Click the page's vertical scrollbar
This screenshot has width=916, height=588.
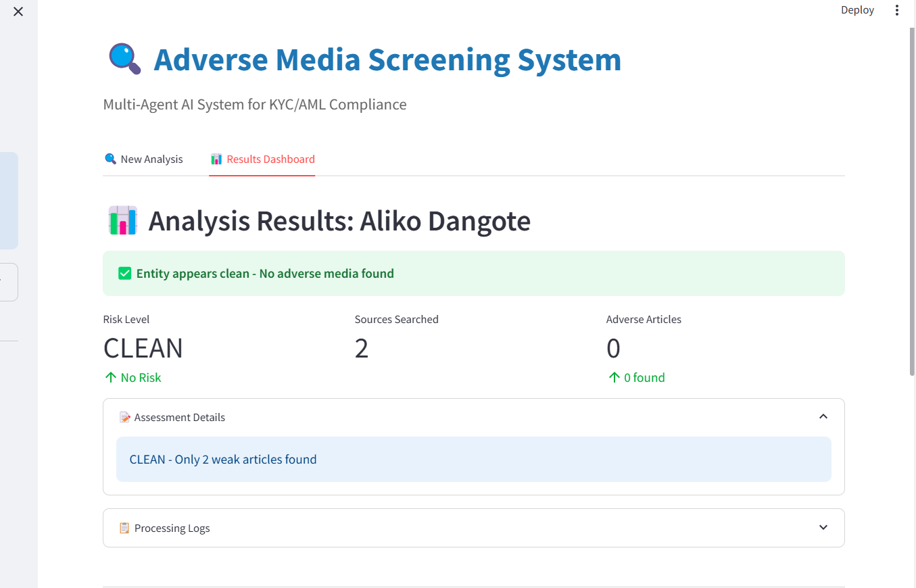(911, 203)
